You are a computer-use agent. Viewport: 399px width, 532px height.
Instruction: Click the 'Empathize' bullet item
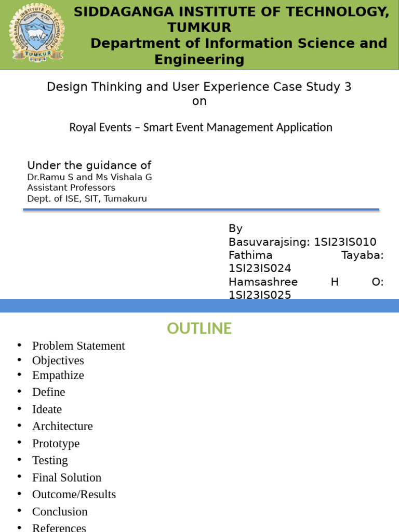click(x=58, y=375)
